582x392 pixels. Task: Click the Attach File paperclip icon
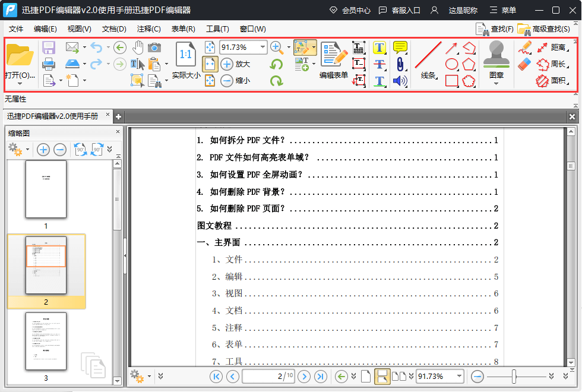[400, 64]
